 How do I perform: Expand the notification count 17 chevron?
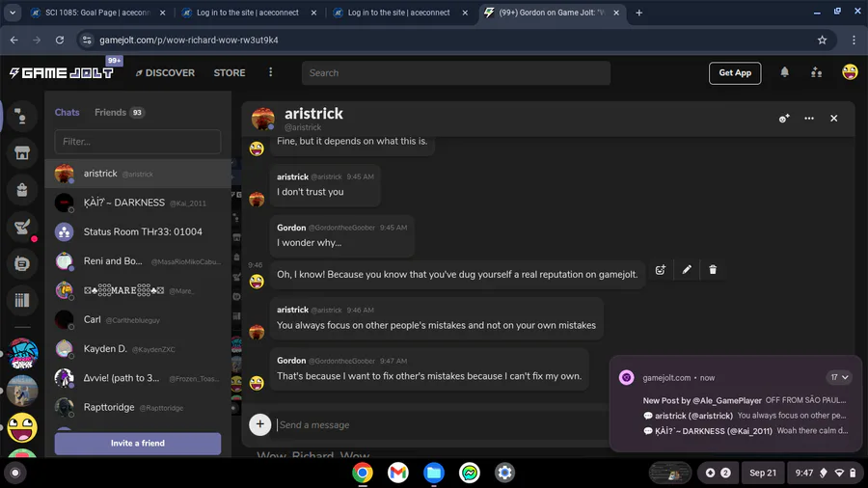pos(839,377)
